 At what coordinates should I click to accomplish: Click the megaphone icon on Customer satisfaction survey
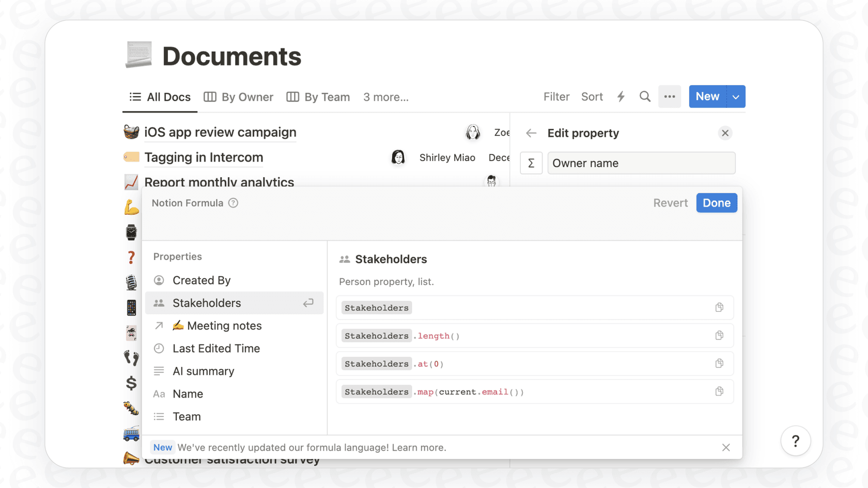[132, 458]
